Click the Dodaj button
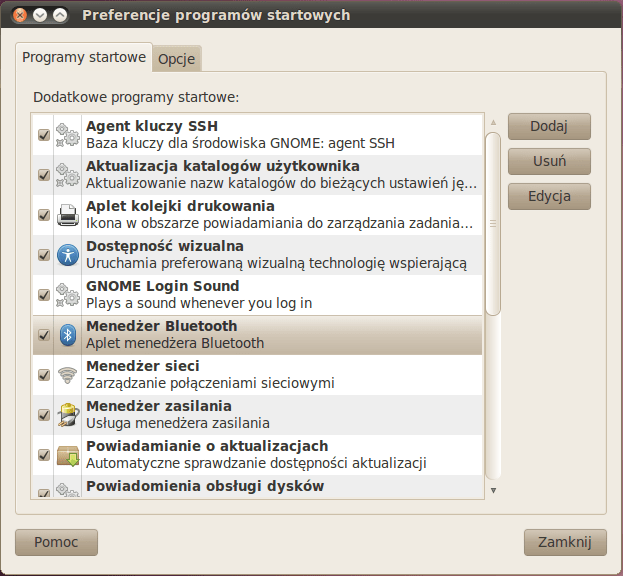The image size is (623, 576). pyautogui.click(x=549, y=126)
